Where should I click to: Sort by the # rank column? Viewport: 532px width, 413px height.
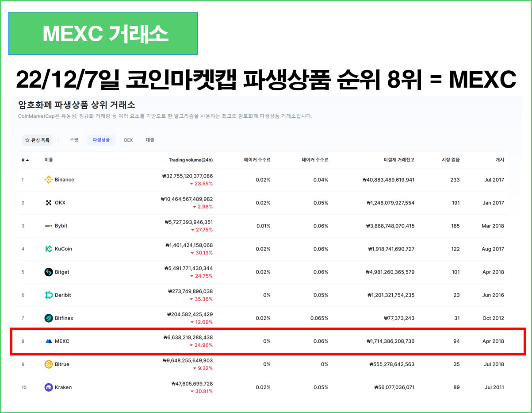25,160
